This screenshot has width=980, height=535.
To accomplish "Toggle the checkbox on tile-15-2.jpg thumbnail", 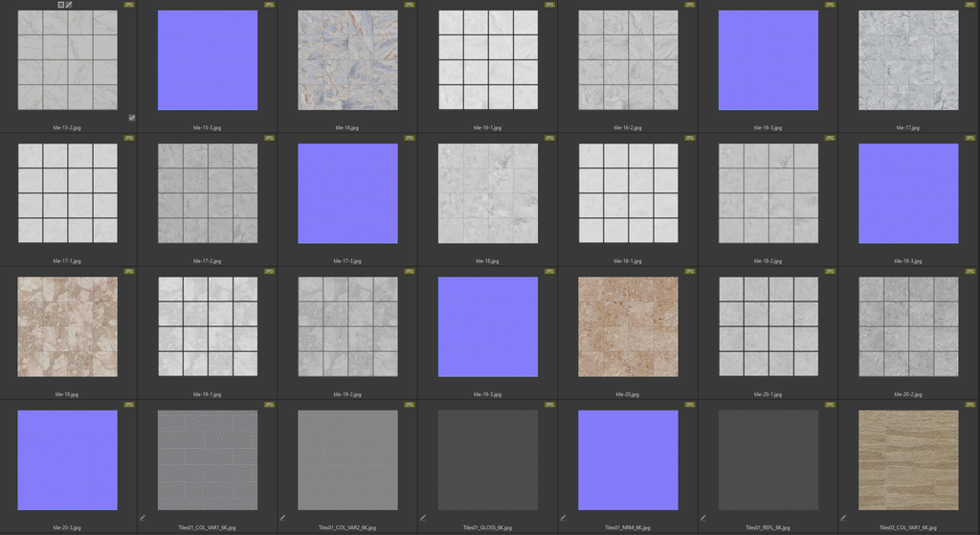I will (131, 118).
